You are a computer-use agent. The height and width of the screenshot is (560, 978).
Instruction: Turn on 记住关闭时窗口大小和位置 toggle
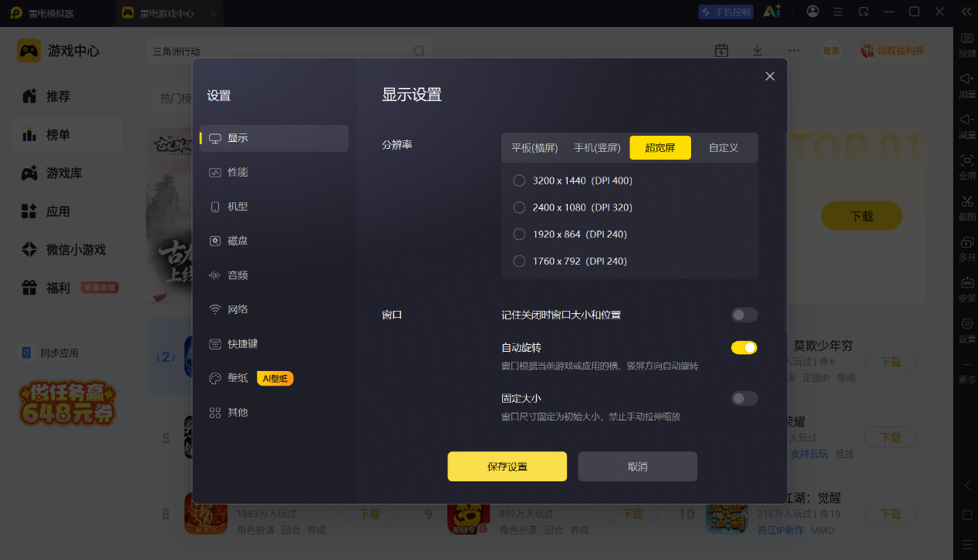[x=744, y=315]
